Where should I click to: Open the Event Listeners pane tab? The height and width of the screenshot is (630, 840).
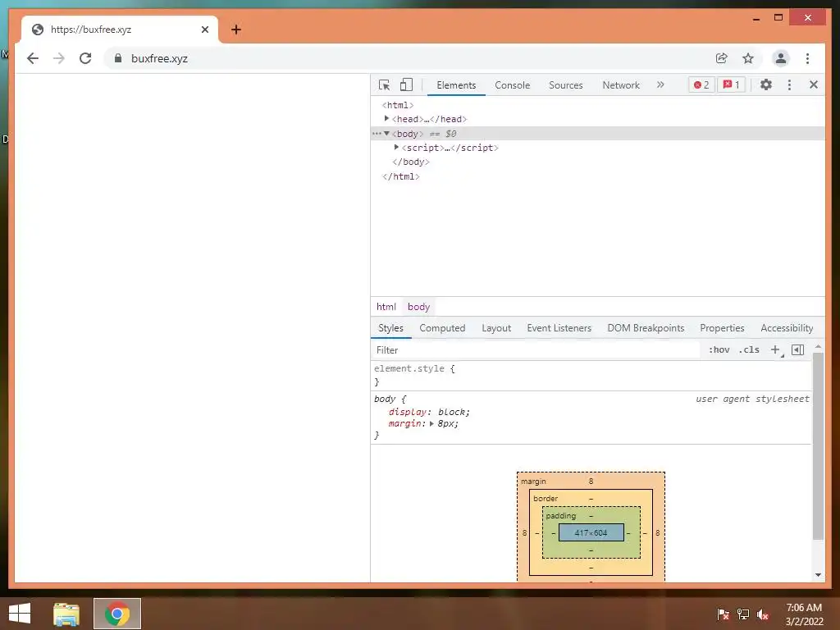point(559,328)
